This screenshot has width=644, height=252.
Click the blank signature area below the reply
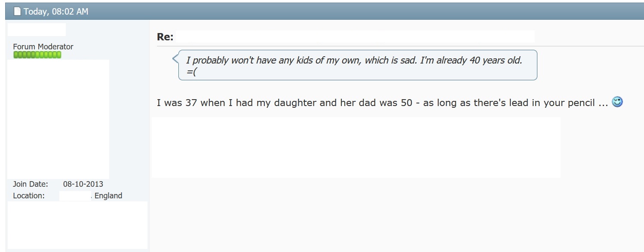click(356, 147)
